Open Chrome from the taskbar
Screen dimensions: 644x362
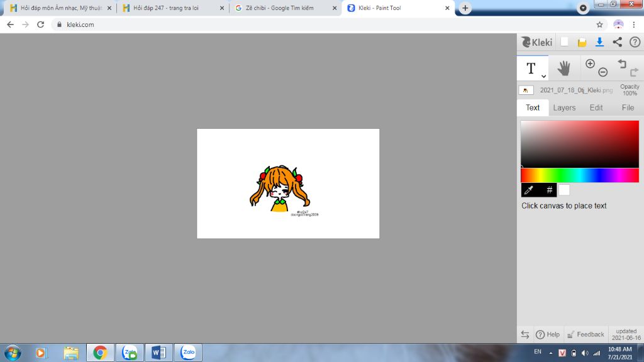tap(100, 353)
